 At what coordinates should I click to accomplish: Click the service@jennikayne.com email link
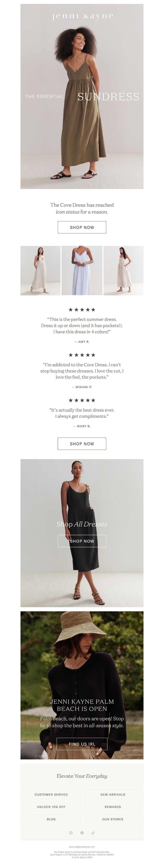click(x=82, y=846)
